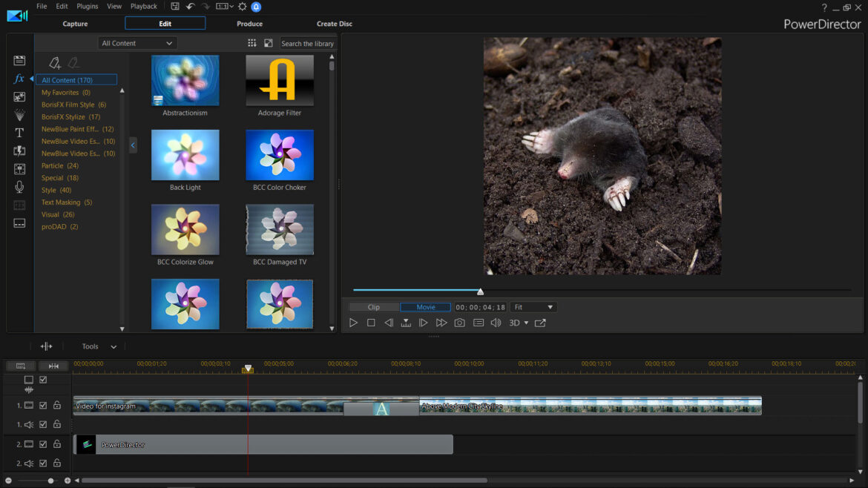868x488 pixels.
Task: Disable track 1 video visibility checkbox
Action: (x=45, y=406)
